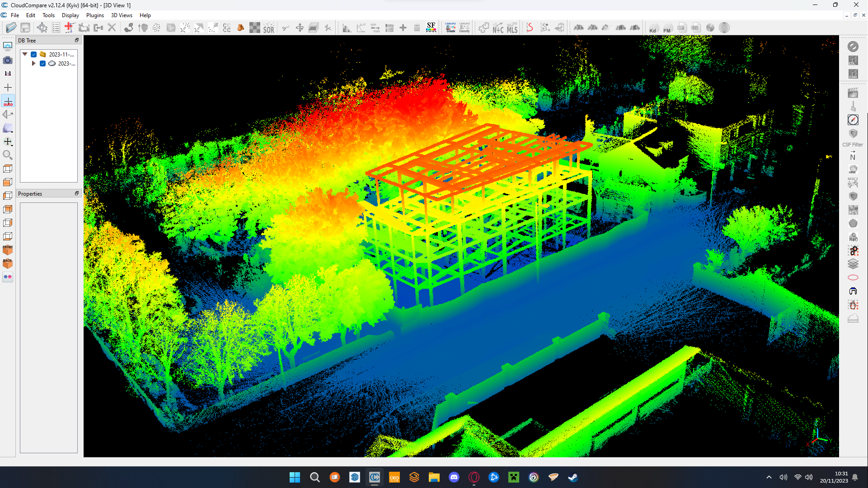Image resolution: width=868 pixels, height=488 pixels.
Task: Click the Open file folder icon
Action: pos(11,28)
